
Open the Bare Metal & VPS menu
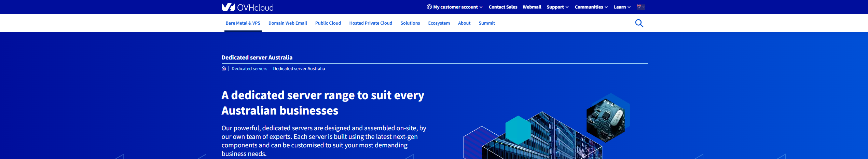[x=243, y=23]
